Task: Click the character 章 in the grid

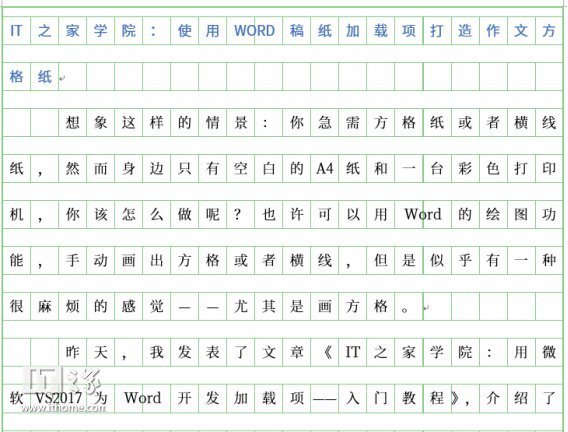Action: coord(297,352)
